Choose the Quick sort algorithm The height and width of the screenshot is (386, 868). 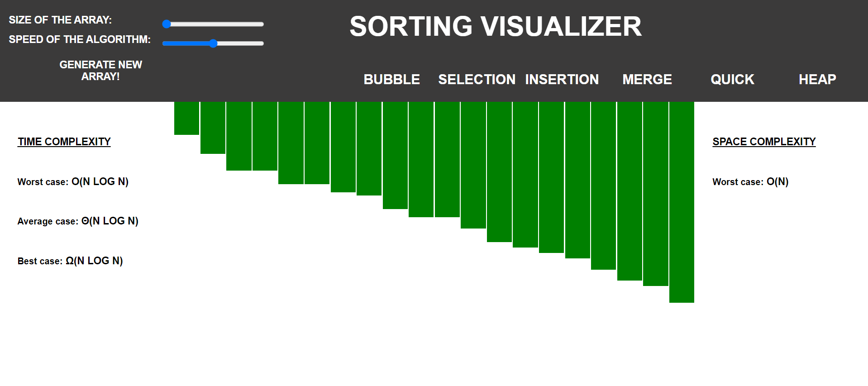(732, 79)
